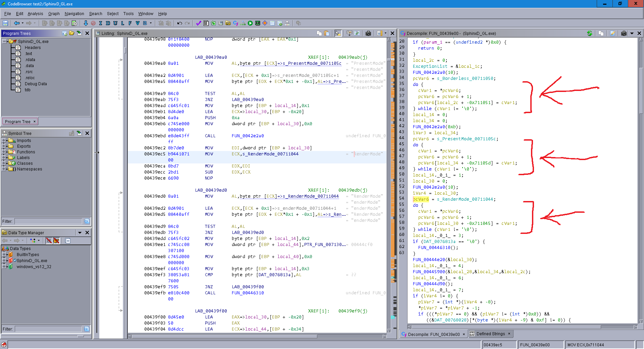Click the Symbol Tree filter text field
Screen dimensions: 644x349
point(48,221)
